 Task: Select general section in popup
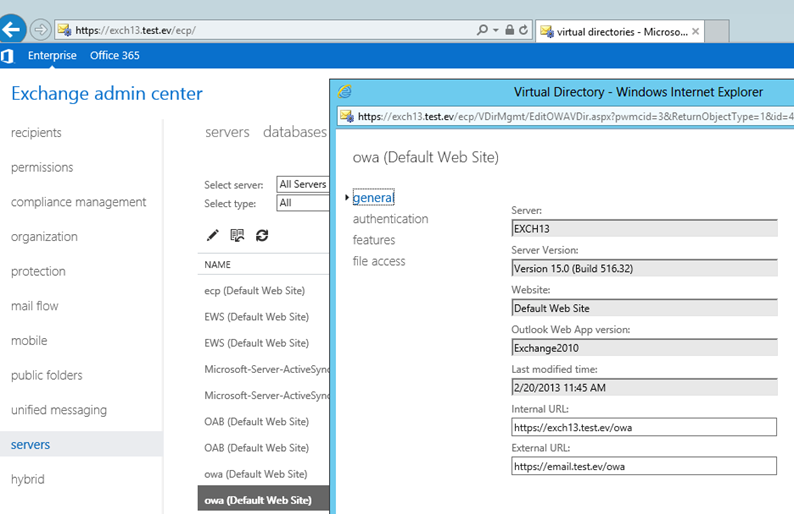coord(373,197)
